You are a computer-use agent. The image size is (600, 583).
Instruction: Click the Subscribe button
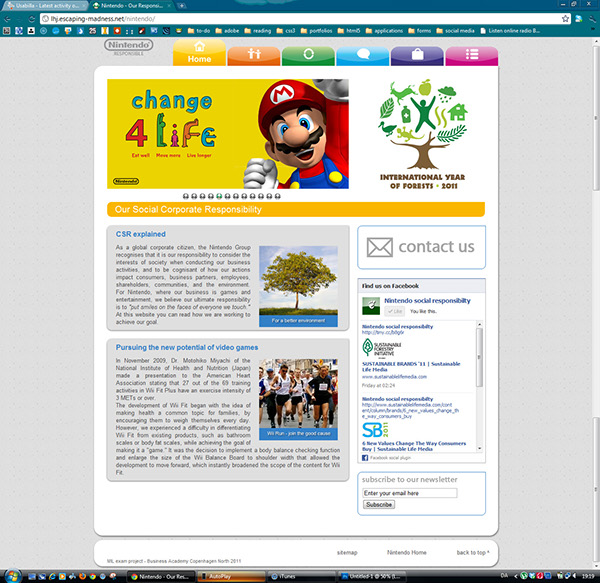pos(378,505)
